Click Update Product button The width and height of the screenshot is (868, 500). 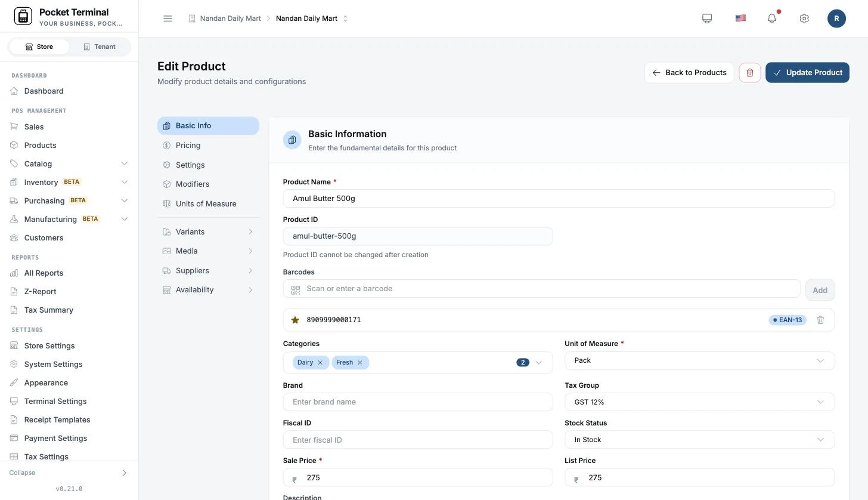tap(807, 73)
